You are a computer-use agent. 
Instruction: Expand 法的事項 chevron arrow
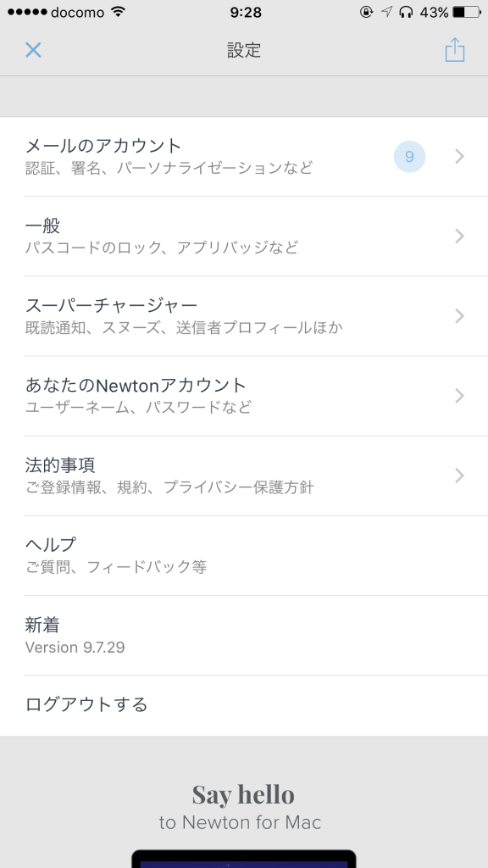point(459,476)
